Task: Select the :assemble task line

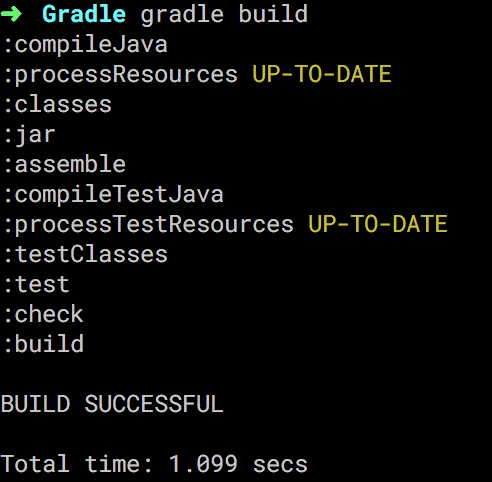Action: [x=65, y=164]
